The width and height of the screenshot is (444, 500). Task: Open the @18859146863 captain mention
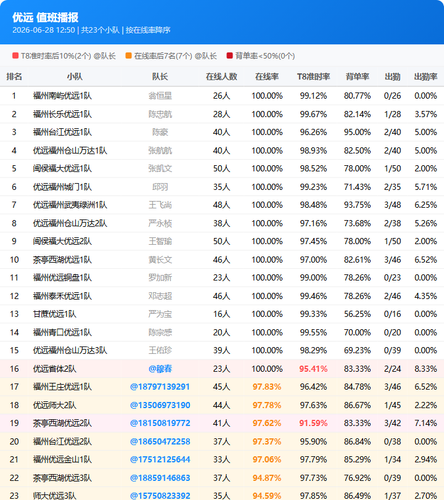coord(160,478)
